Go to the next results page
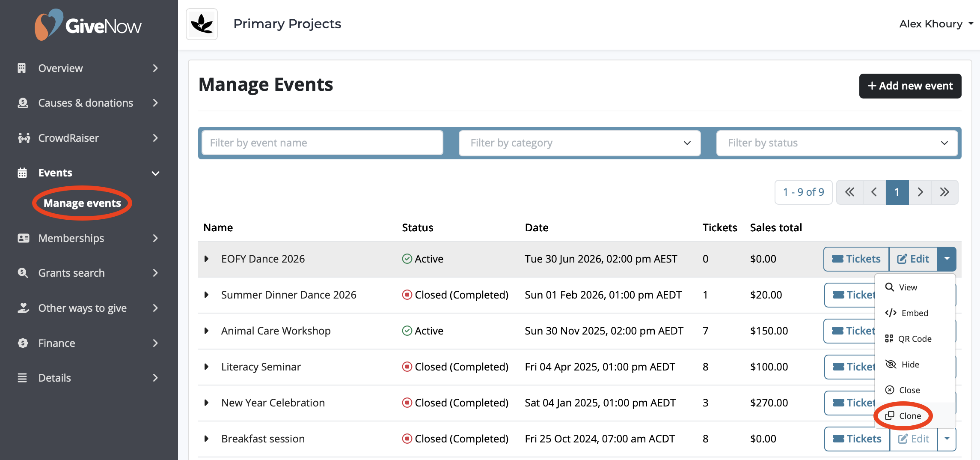 pyautogui.click(x=920, y=192)
